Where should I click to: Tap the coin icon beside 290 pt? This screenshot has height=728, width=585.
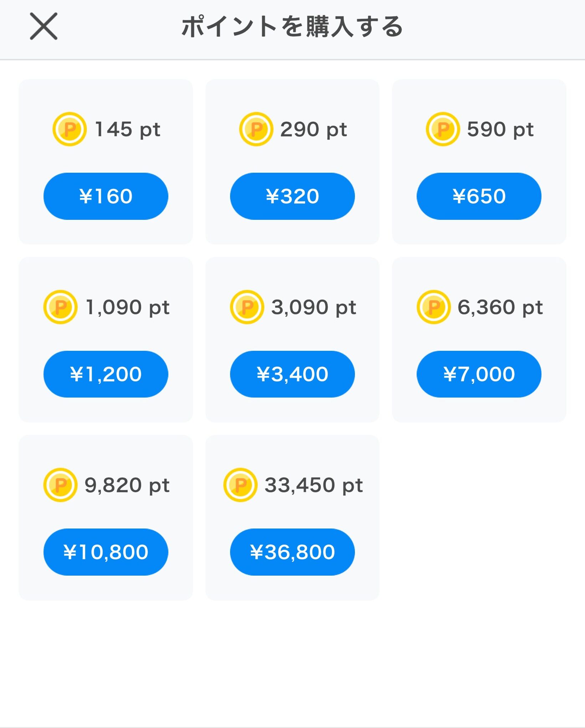click(256, 129)
